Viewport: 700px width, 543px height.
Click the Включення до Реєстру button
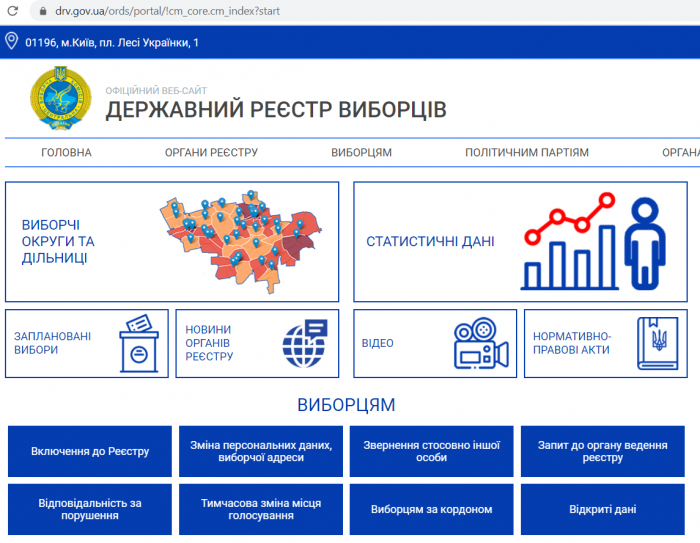click(90, 451)
